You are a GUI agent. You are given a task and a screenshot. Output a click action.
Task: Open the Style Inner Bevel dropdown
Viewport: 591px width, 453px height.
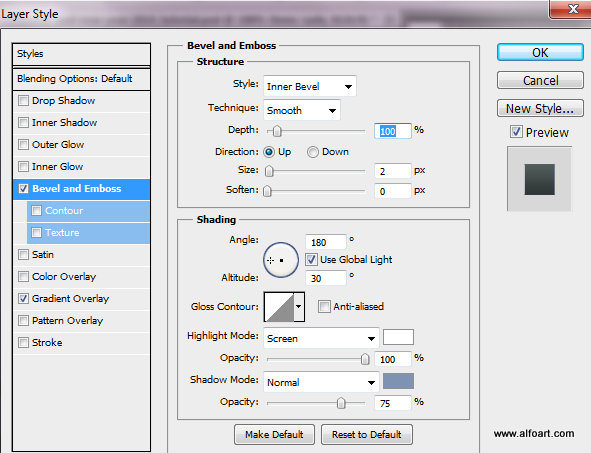click(x=309, y=86)
